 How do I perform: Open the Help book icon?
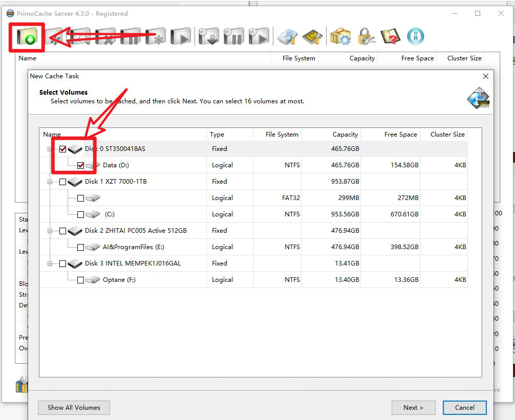point(390,37)
